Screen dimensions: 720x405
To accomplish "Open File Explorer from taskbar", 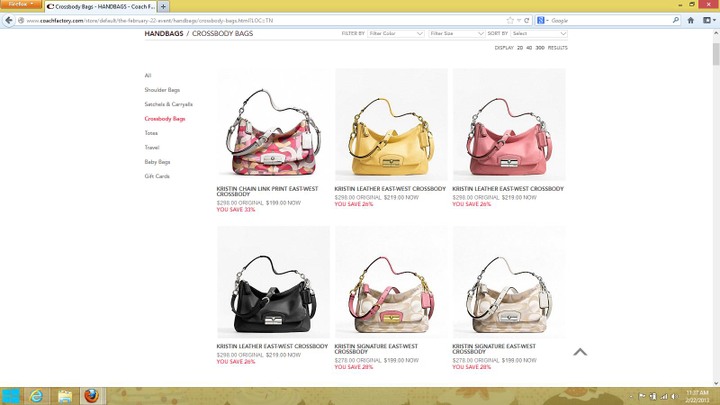I will point(65,396).
